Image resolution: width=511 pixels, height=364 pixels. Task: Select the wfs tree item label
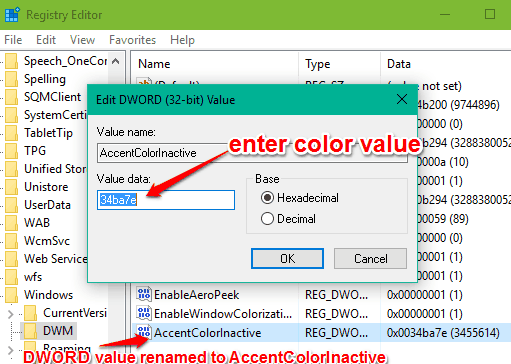pyautogui.click(x=33, y=277)
